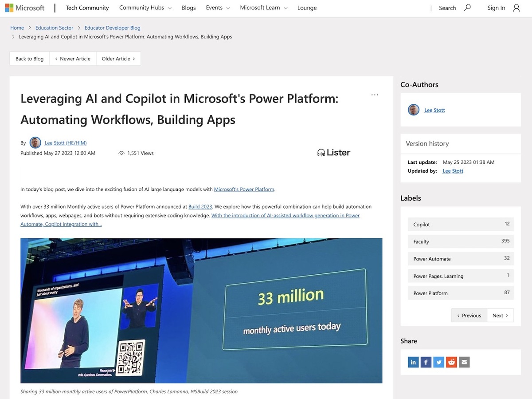
Task: Open AI-assisted workflow generation link
Action: pos(190,220)
